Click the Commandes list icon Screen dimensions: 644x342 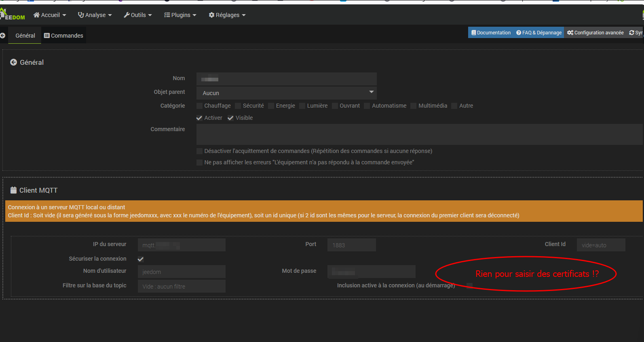(47, 36)
